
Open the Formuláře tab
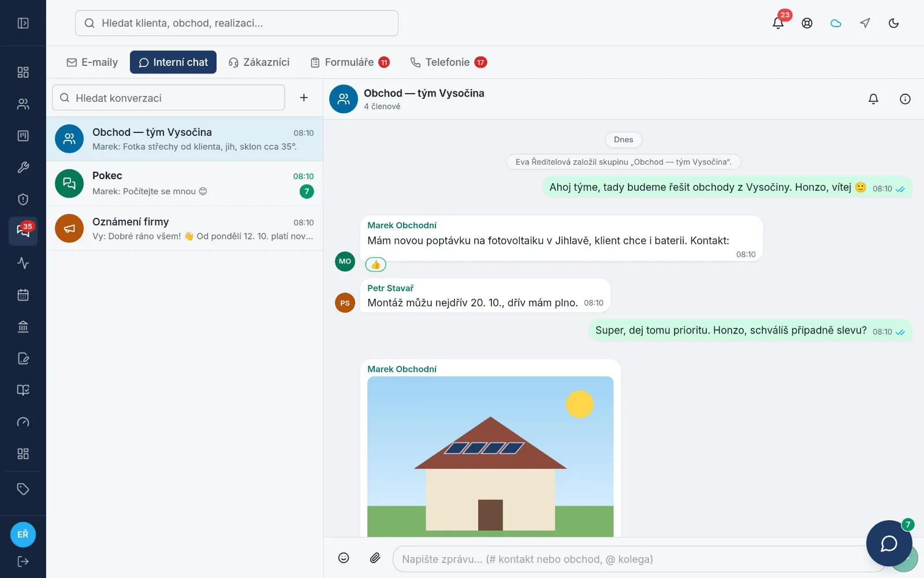pos(350,62)
